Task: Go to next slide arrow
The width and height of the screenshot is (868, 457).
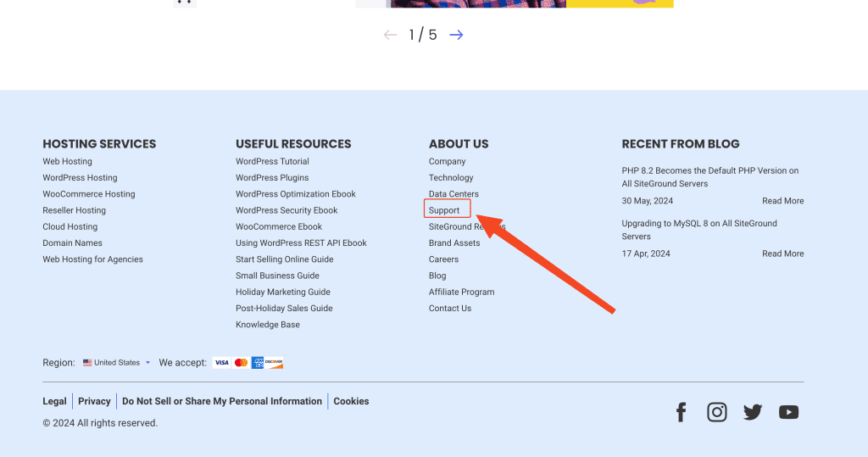Action: click(x=456, y=35)
